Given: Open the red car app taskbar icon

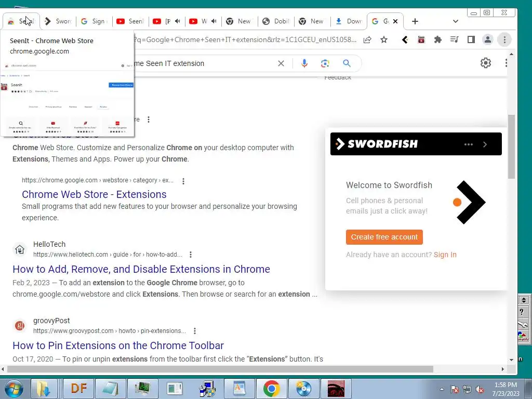Looking at the screenshot, I should (x=336, y=389).
